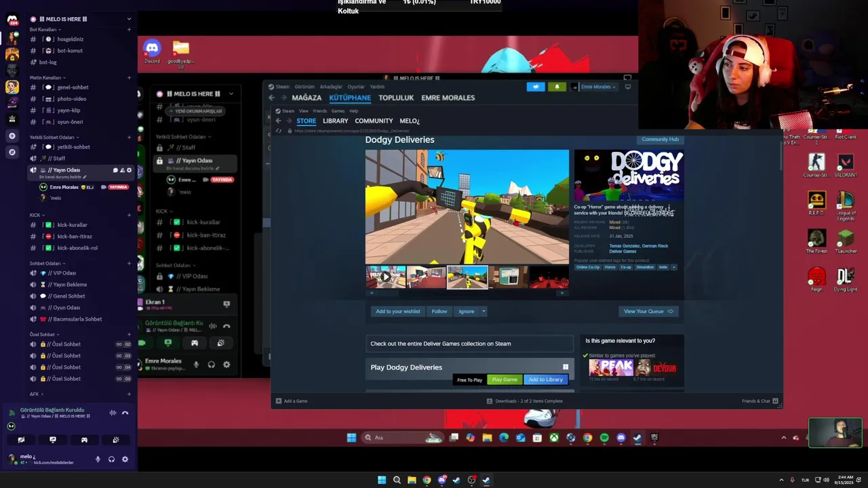The height and width of the screenshot is (488, 868).
Task: Toggle camera off button in voice panel
Action: coord(22,440)
